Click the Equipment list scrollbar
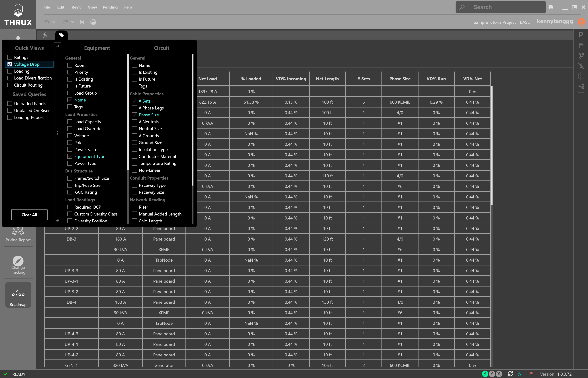This screenshot has width=588, height=378. click(x=128, y=112)
